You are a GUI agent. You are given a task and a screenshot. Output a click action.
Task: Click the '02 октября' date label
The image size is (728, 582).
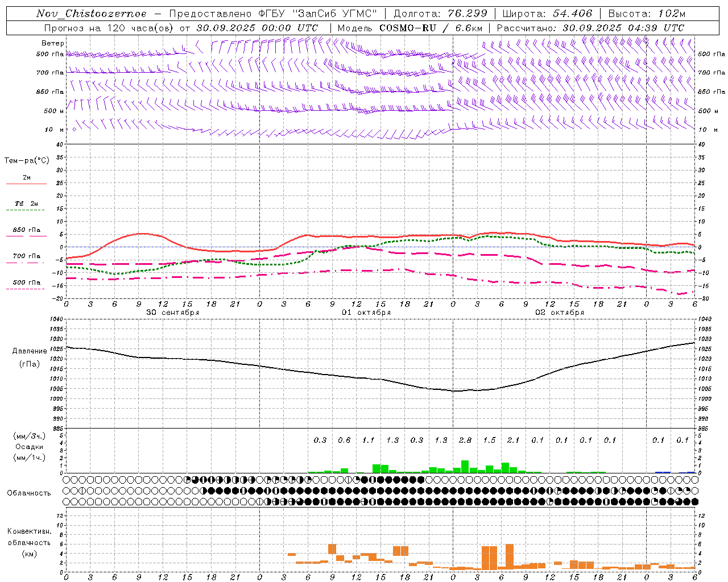pyautogui.click(x=559, y=313)
